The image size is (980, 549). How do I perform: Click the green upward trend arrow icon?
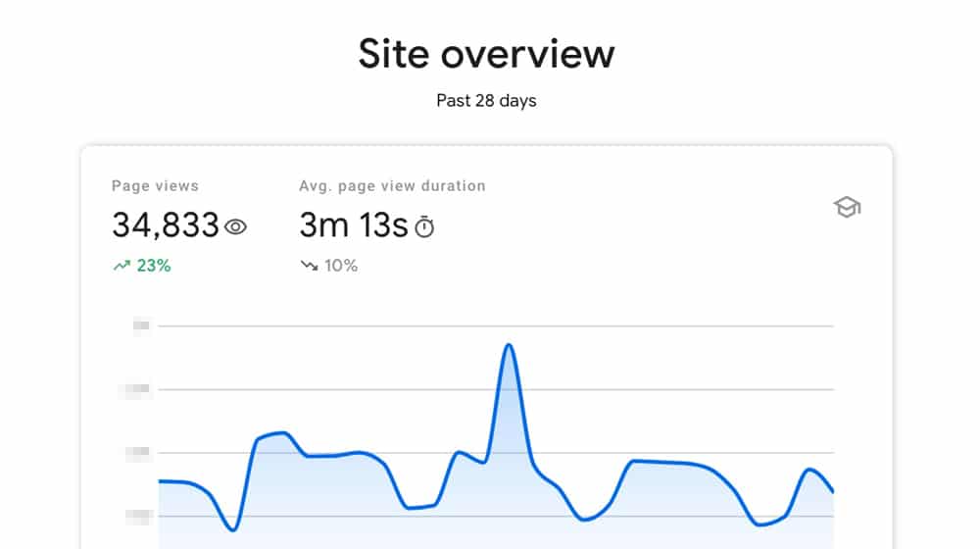coord(122,265)
